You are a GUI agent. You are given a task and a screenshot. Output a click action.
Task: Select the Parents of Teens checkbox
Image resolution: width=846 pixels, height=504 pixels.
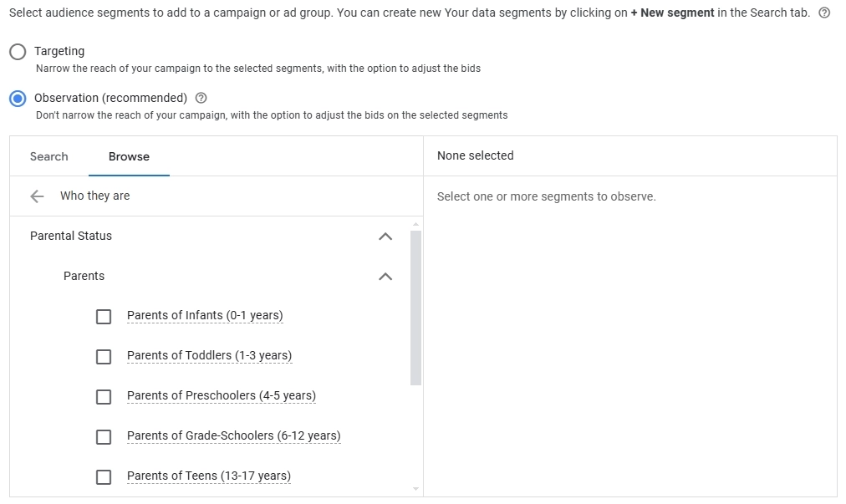[x=104, y=477]
